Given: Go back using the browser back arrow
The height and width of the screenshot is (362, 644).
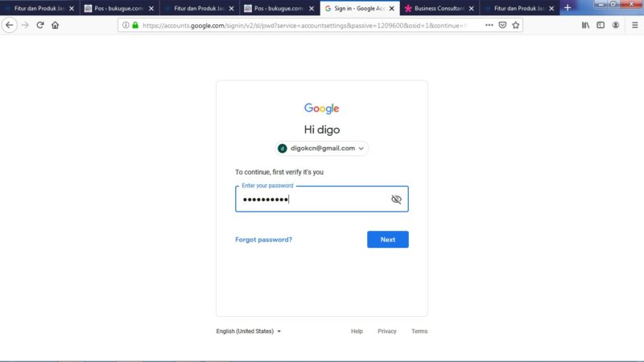Looking at the screenshot, I should click(10, 25).
